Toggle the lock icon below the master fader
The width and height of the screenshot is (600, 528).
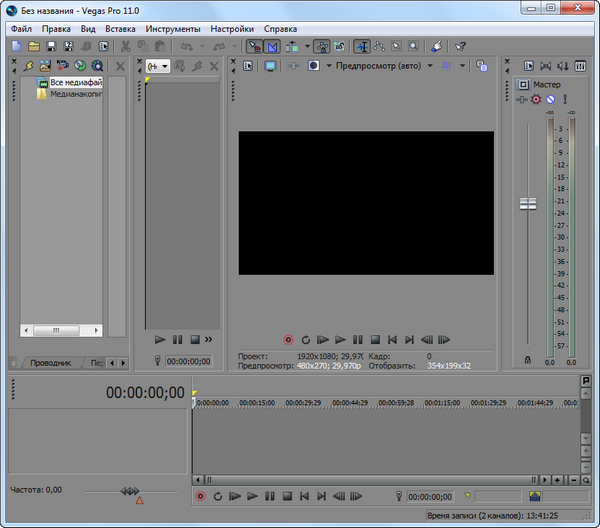tap(527, 360)
